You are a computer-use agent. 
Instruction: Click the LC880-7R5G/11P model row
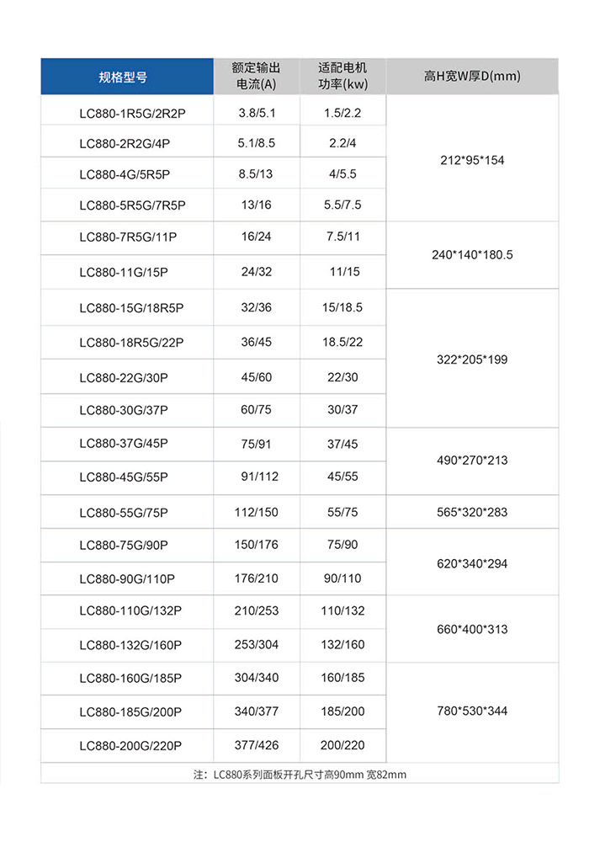click(x=128, y=237)
